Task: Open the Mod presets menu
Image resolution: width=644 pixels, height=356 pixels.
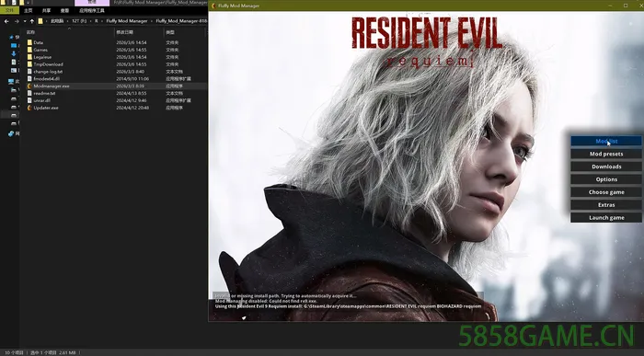Action: [x=606, y=154]
